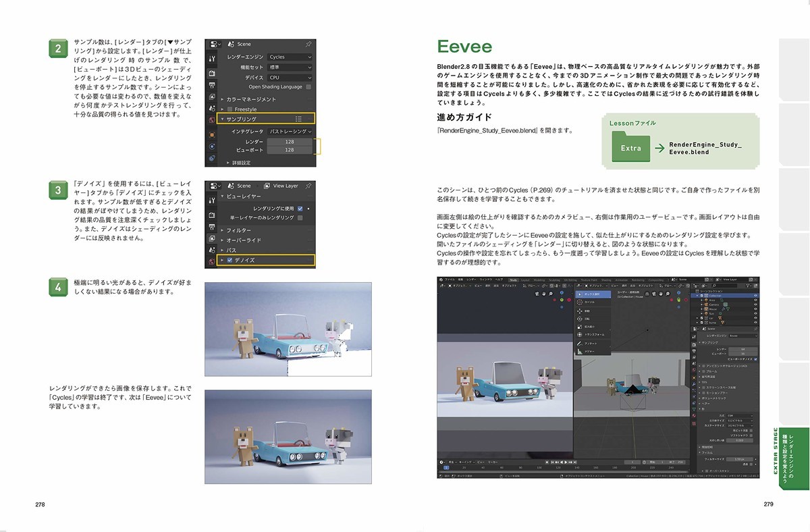
Task: Select the Render tab in the View Layer panel
Action: 212,215
